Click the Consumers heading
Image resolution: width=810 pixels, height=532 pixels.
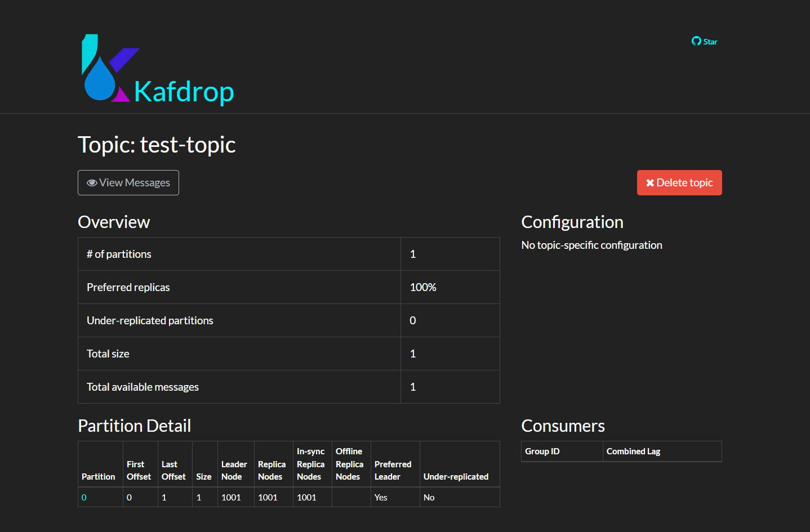click(563, 426)
